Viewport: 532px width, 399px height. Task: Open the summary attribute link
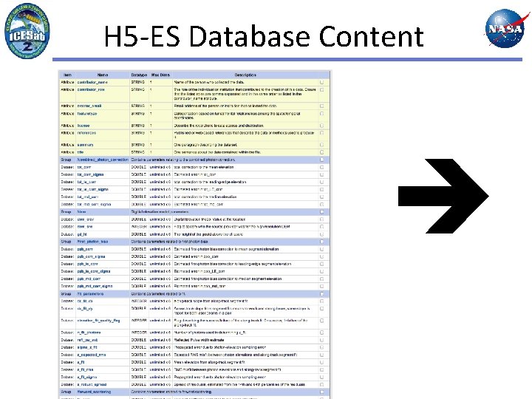(x=85, y=145)
